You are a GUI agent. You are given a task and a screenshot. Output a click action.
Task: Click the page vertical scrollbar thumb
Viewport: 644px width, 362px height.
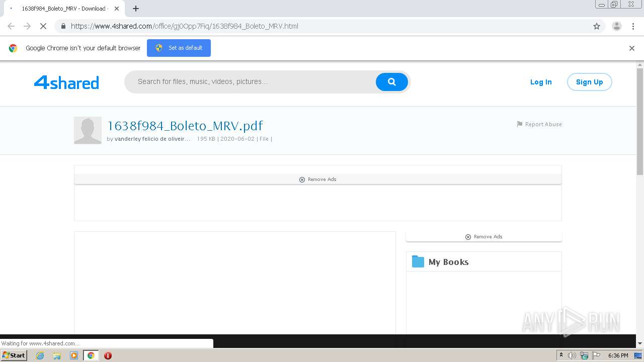[640, 122]
